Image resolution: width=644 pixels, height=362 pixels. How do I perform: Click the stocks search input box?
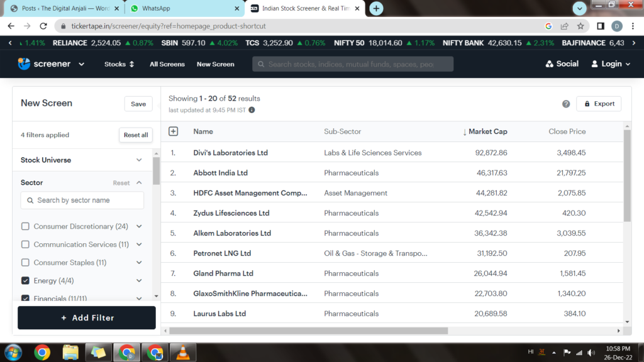[353, 64]
